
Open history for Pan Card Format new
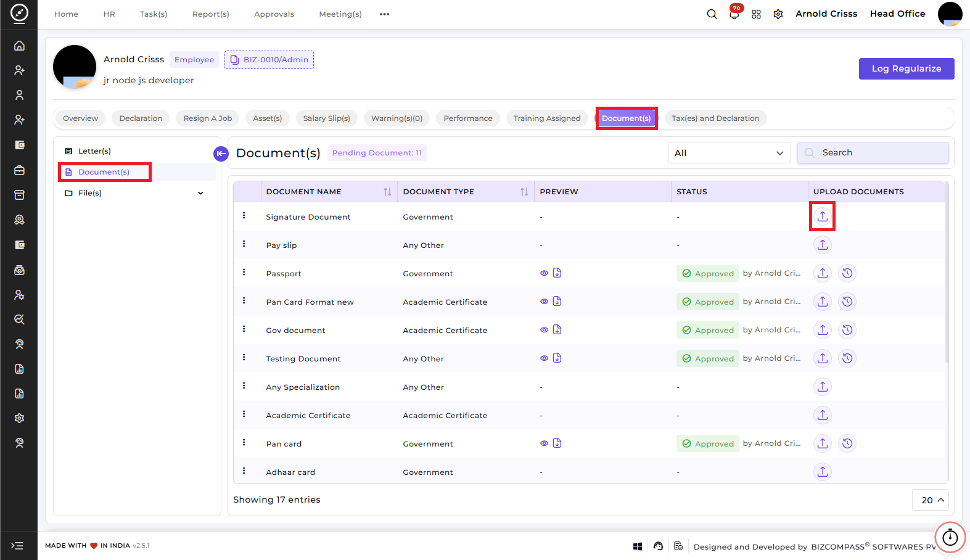click(x=847, y=302)
